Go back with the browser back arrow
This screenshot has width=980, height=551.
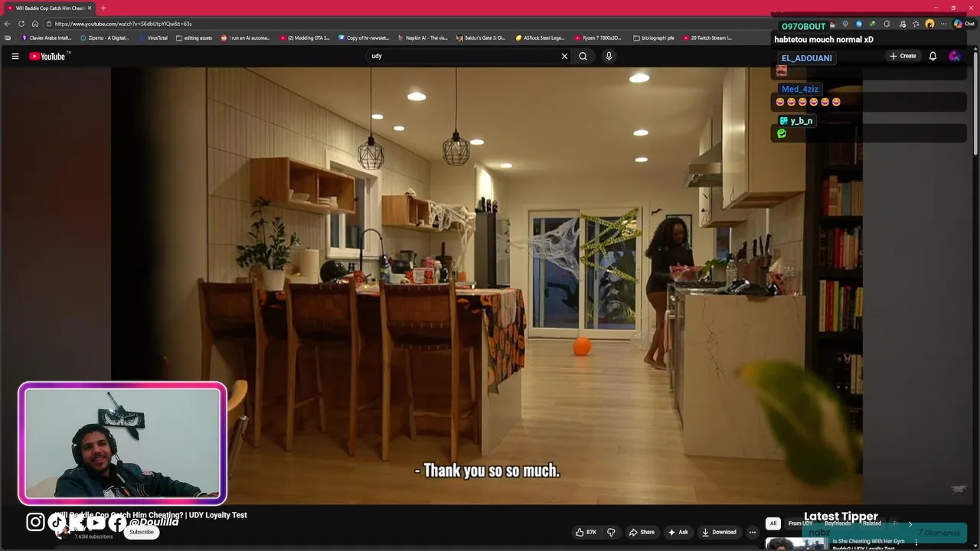pyautogui.click(x=8, y=24)
